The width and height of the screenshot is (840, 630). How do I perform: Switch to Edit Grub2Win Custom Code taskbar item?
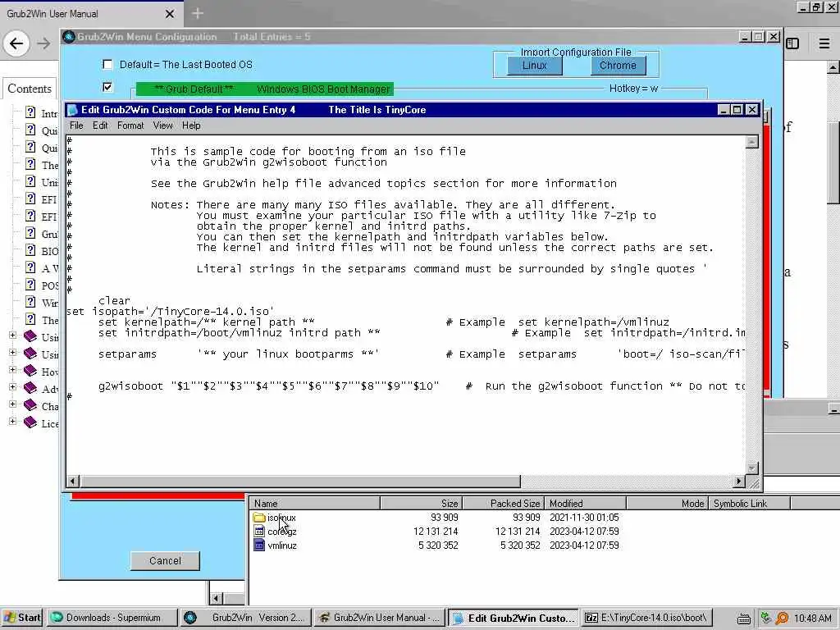[514, 618]
